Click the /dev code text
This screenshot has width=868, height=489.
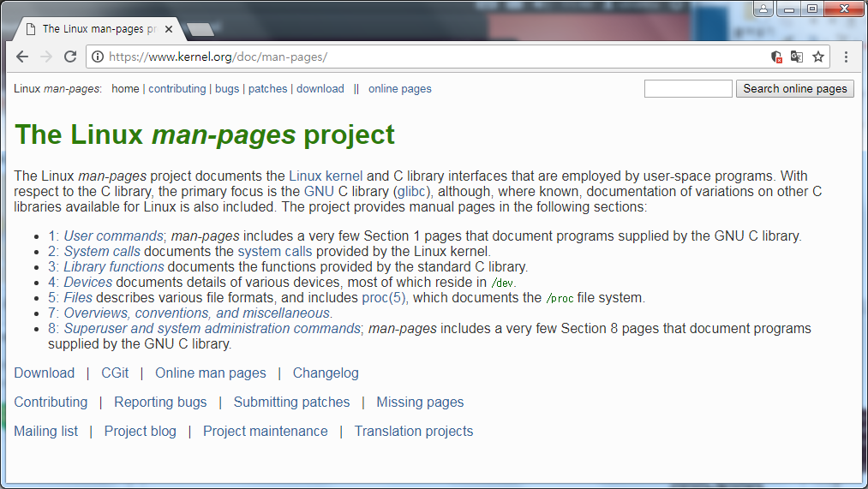tap(502, 283)
